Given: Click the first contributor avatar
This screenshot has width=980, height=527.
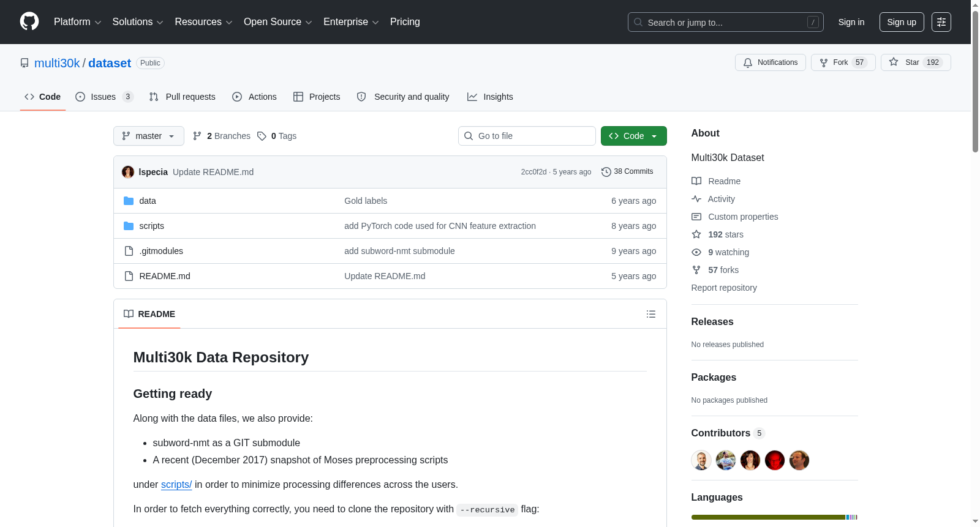Looking at the screenshot, I should tap(701, 460).
